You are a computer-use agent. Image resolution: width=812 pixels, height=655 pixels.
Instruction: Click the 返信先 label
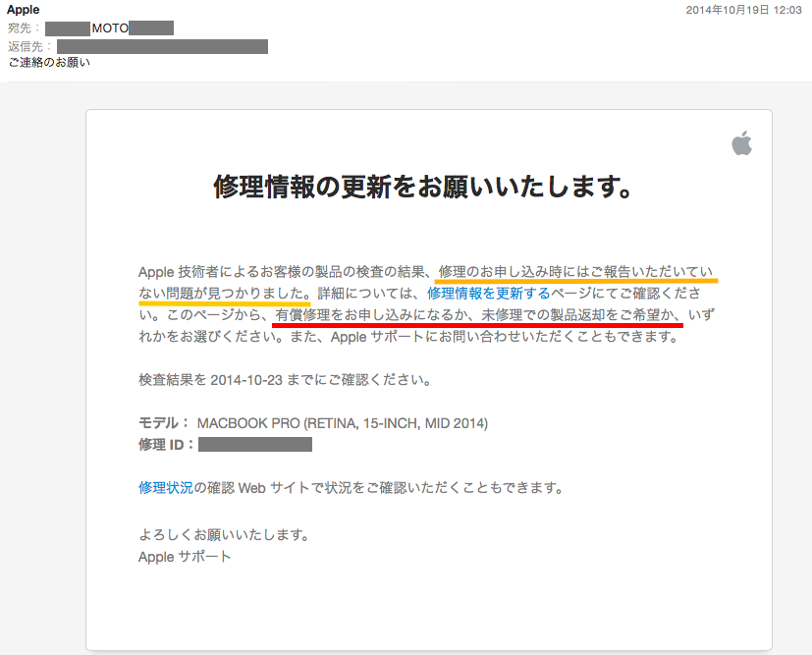[29, 46]
